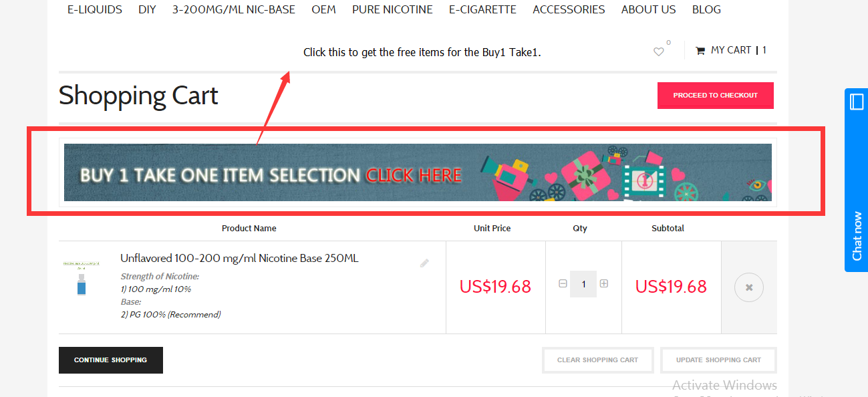This screenshot has width=868, height=397.
Task: Click the Clear Shopping Cart button
Action: (597, 360)
